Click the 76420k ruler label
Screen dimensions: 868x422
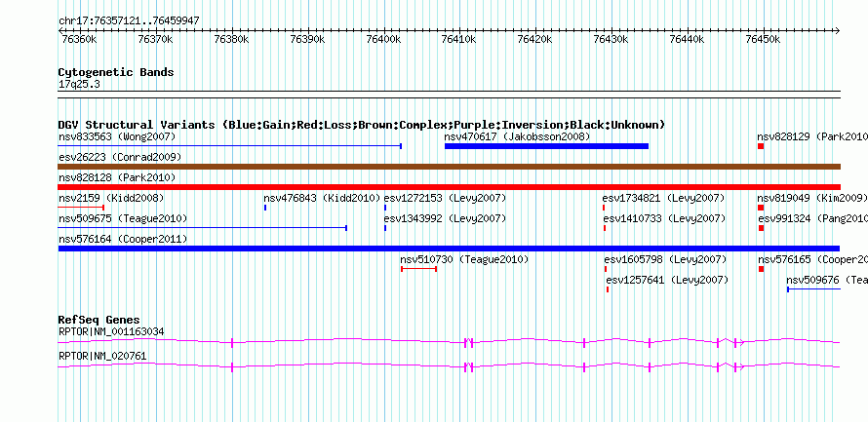click(535, 39)
